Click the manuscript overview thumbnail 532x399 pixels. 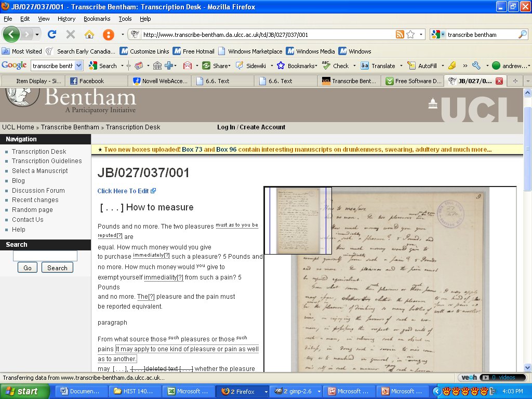click(x=298, y=221)
